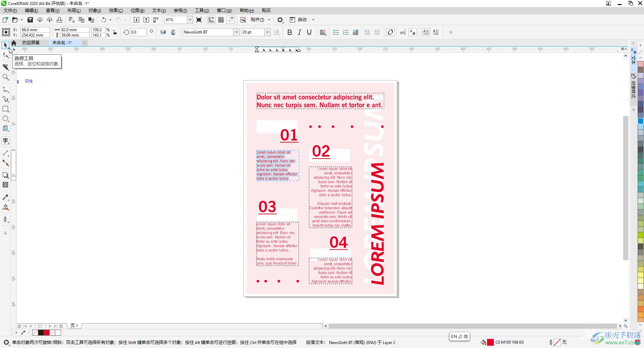Select the Crop tool in the toolbox

(5, 67)
